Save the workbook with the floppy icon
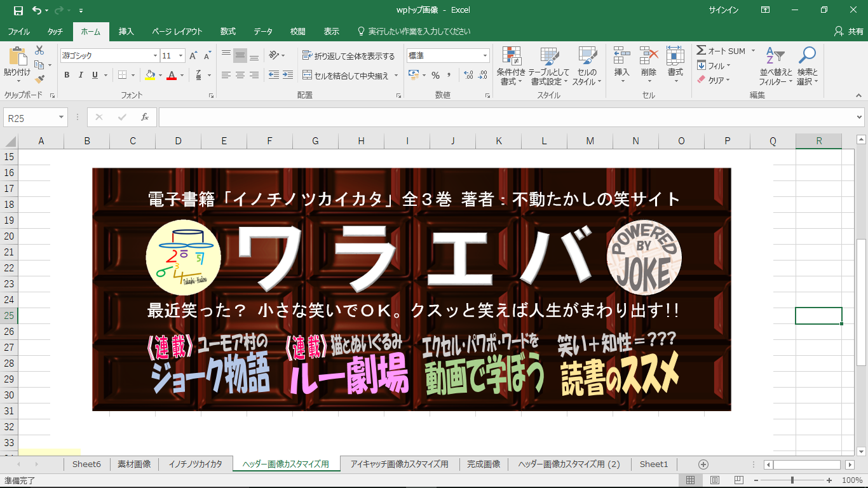 click(18, 10)
